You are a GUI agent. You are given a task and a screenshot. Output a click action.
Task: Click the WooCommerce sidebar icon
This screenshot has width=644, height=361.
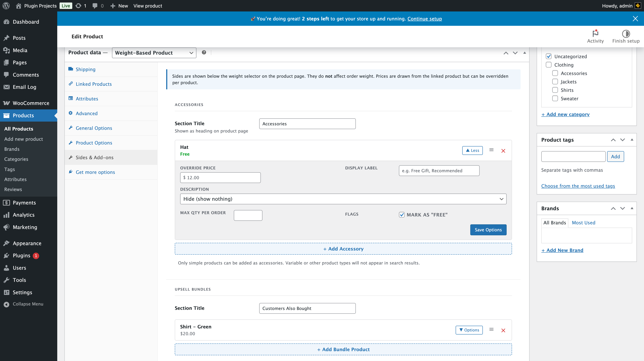(6, 103)
